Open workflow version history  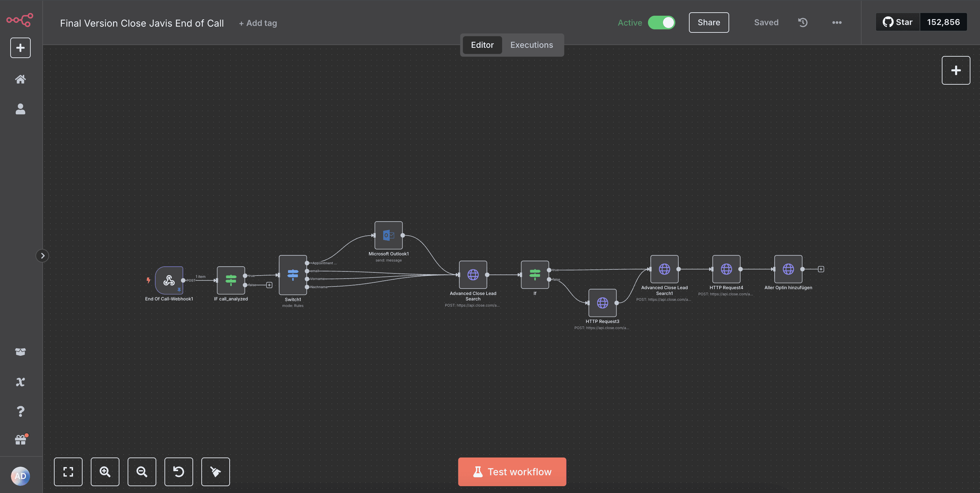[x=803, y=23]
